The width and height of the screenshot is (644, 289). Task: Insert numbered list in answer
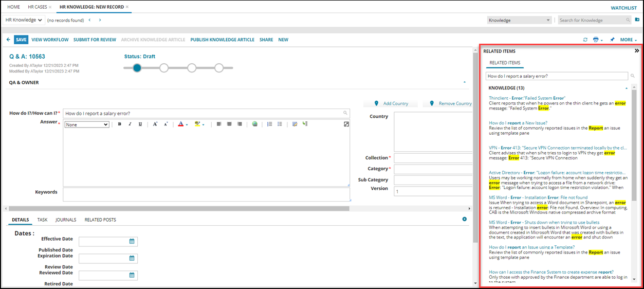(x=269, y=124)
